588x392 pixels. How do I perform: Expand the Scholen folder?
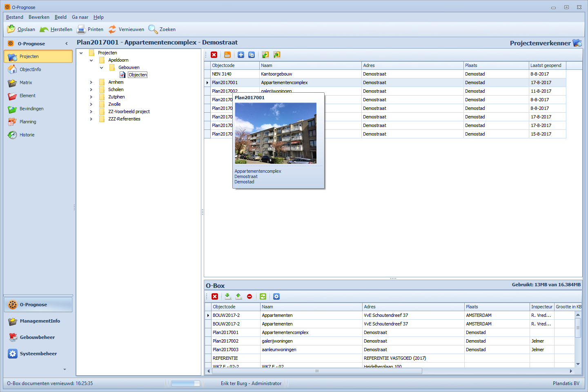(91, 89)
